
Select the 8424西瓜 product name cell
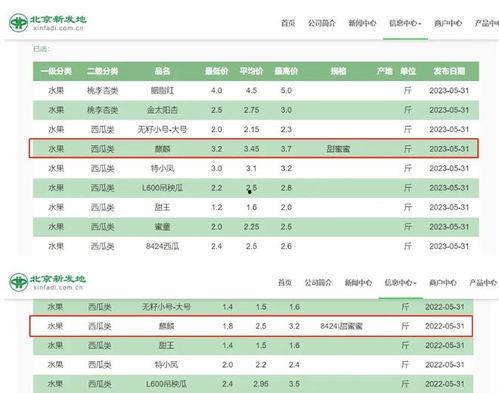pyautogui.click(x=162, y=246)
